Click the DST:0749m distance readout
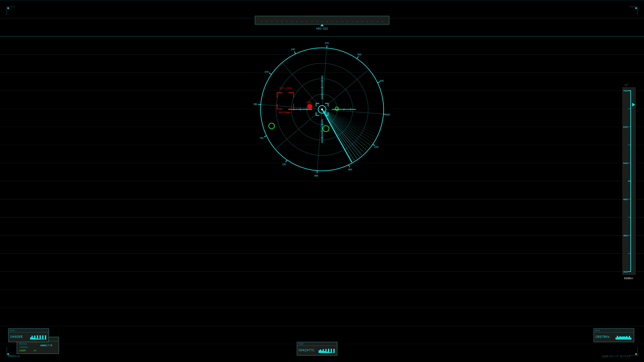The height and width of the screenshot is (362, 644). click(x=284, y=112)
